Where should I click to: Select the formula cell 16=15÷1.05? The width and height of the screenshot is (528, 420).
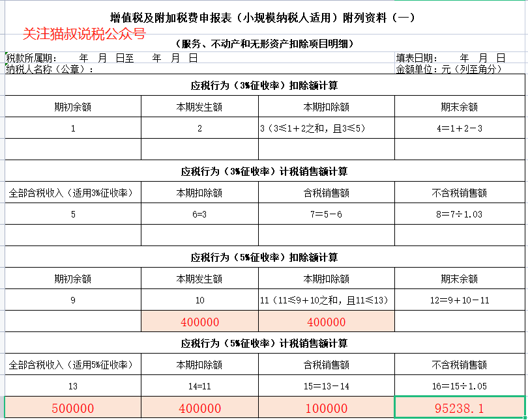point(460,386)
